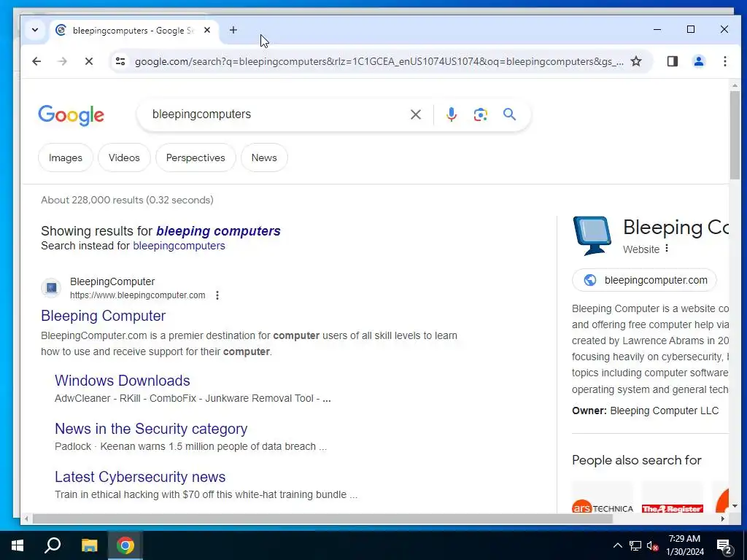View site information icon in address bar
This screenshot has width=747, height=560.
coord(120,61)
